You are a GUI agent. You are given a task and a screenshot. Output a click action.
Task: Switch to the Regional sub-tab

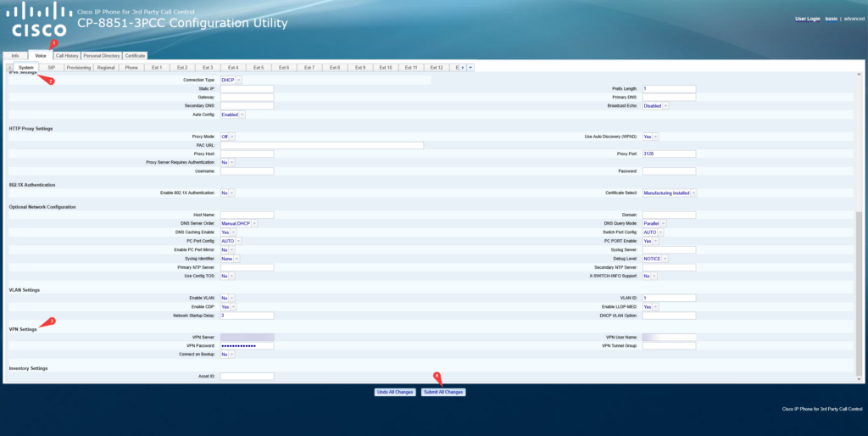coord(106,68)
